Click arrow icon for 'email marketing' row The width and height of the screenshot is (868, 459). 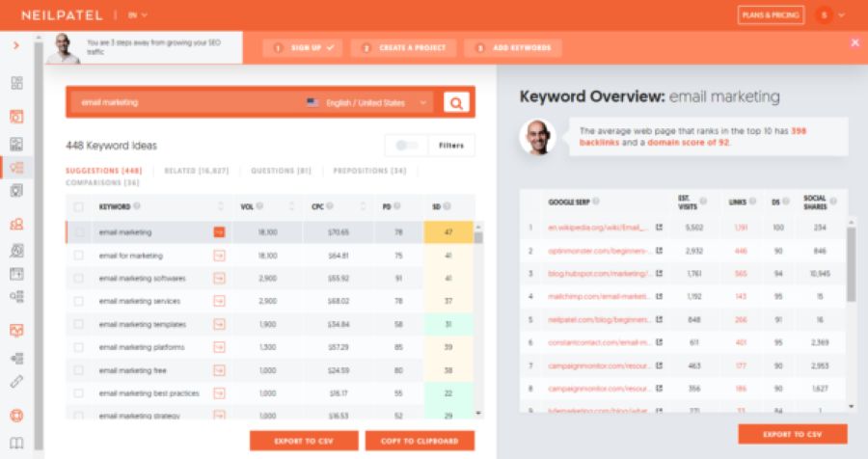(219, 232)
